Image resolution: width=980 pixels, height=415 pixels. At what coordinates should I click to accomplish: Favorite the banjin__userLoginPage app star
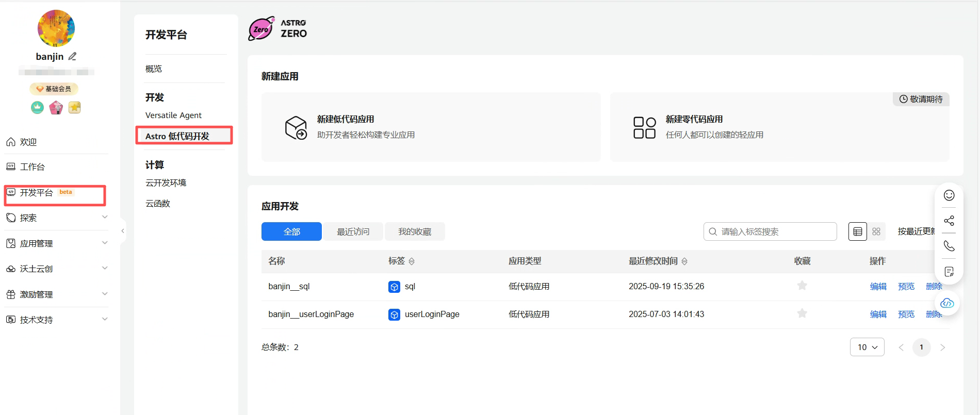click(802, 313)
